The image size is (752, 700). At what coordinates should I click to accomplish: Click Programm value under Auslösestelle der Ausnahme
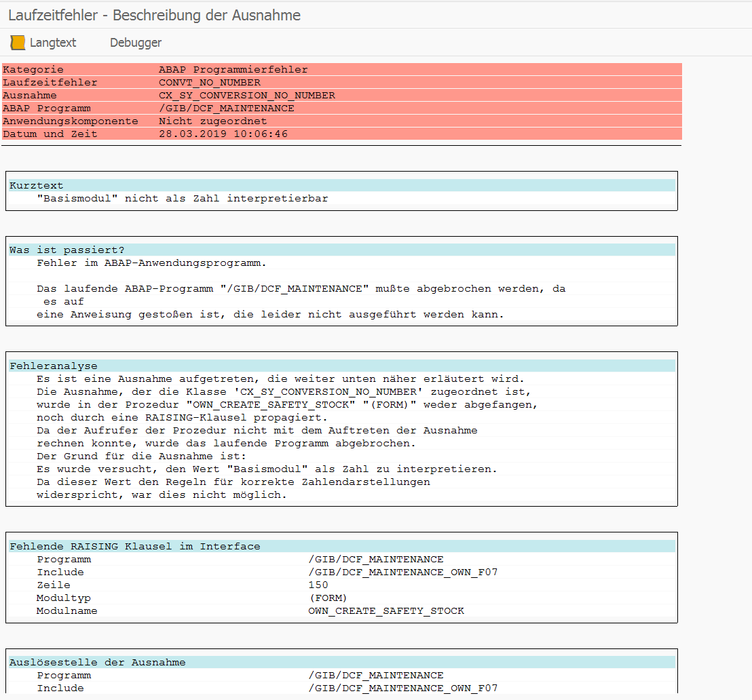coord(375,675)
